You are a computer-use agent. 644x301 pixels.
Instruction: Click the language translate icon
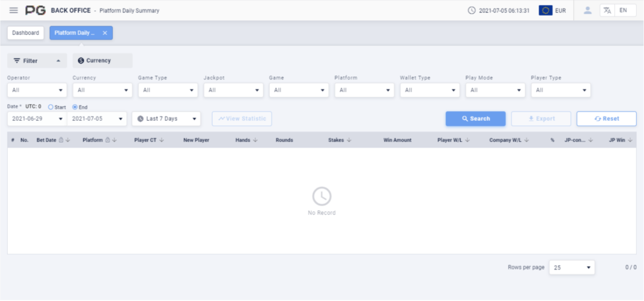(x=607, y=11)
